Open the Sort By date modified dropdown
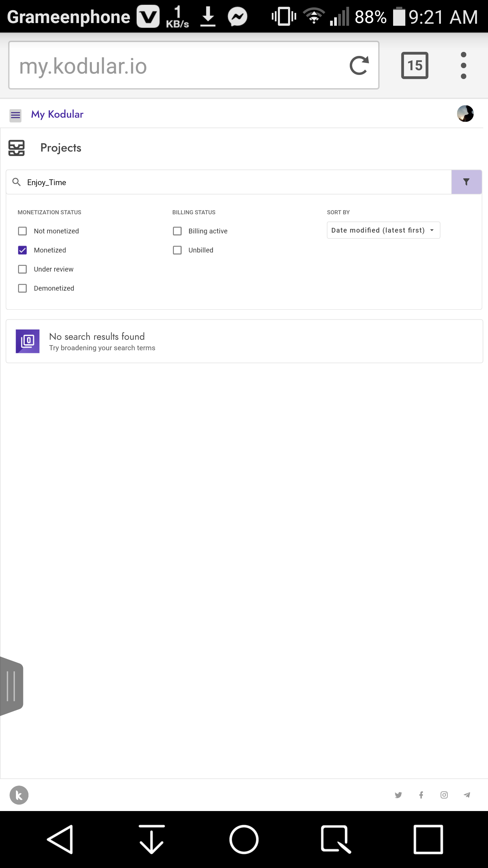488x868 pixels. point(383,230)
